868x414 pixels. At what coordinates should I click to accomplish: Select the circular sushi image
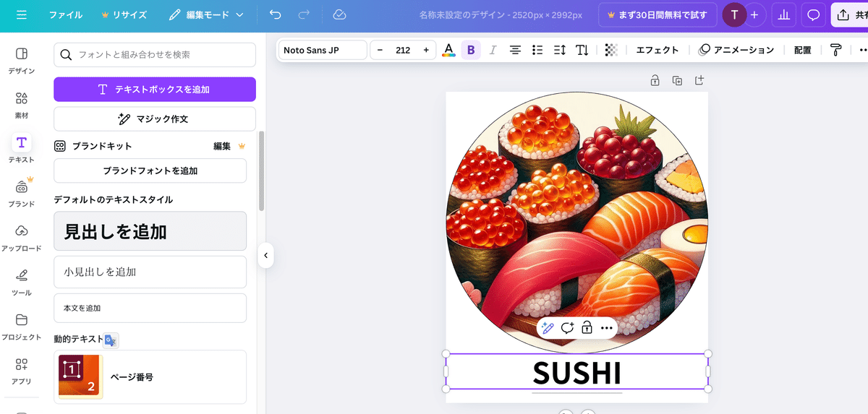(x=576, y=223)
